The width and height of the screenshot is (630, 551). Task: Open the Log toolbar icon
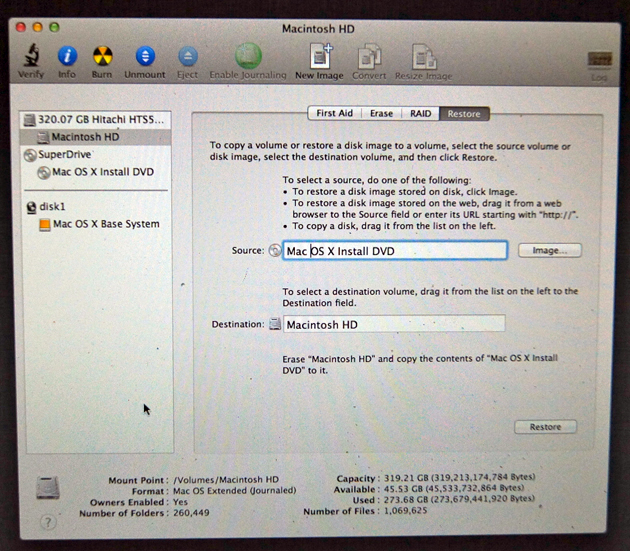599,60
